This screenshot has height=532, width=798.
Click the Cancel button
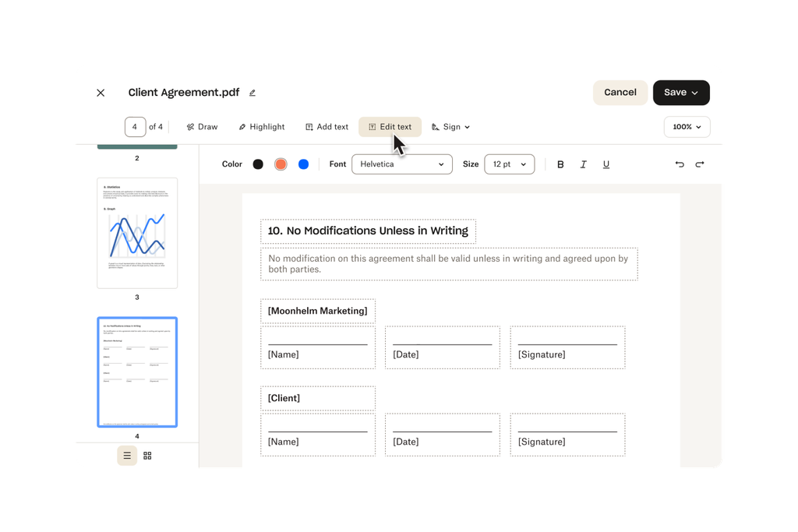(x=620, y=92)
